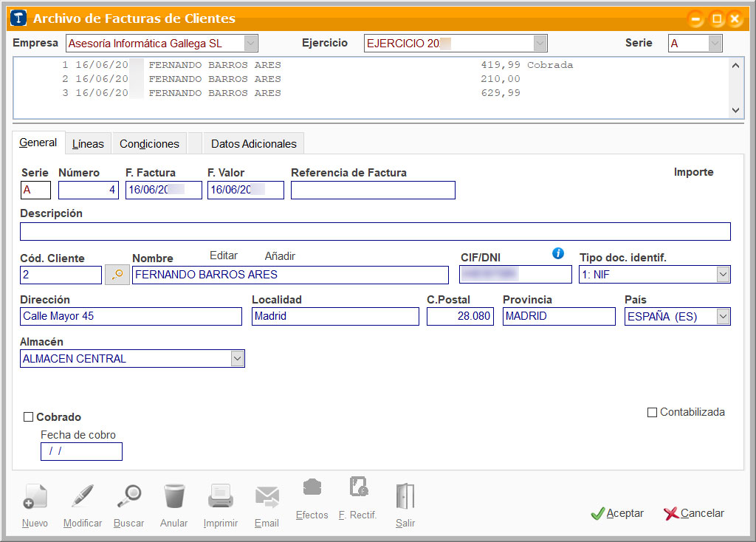
Task: Select the Modificar pencil icon
Action: (x=82, y=497)
